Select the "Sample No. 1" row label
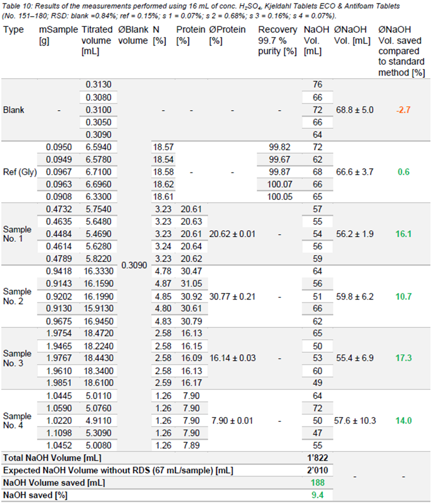The image size is (433, 504). [17, 234]
